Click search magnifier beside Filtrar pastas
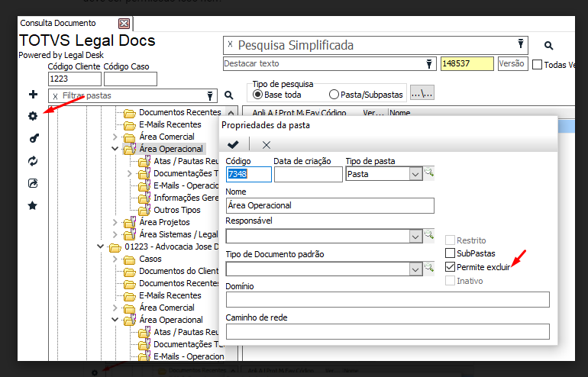588x377 pixels. click(229, 95)
